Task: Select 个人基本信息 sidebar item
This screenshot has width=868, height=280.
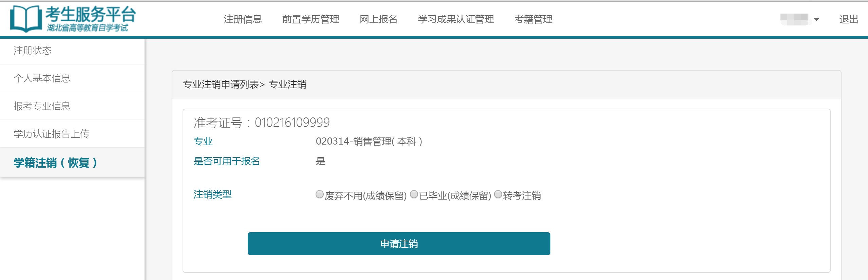Action: pyautogui.click(x=42, y=78)
